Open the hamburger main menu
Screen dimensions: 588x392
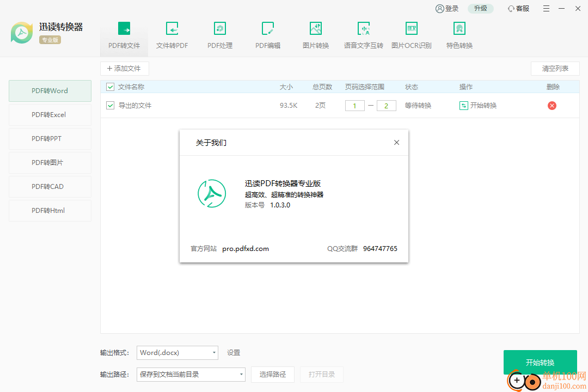[547, 9]
